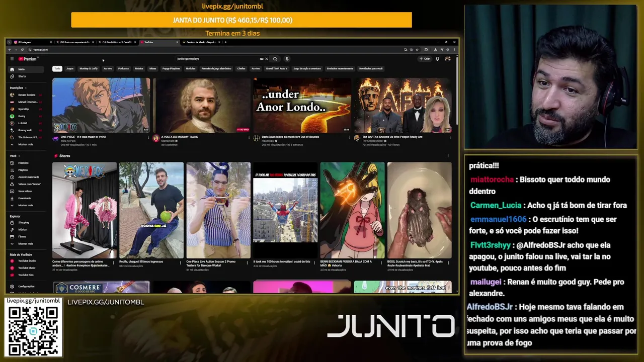Go back in the browser

point(10,50)
